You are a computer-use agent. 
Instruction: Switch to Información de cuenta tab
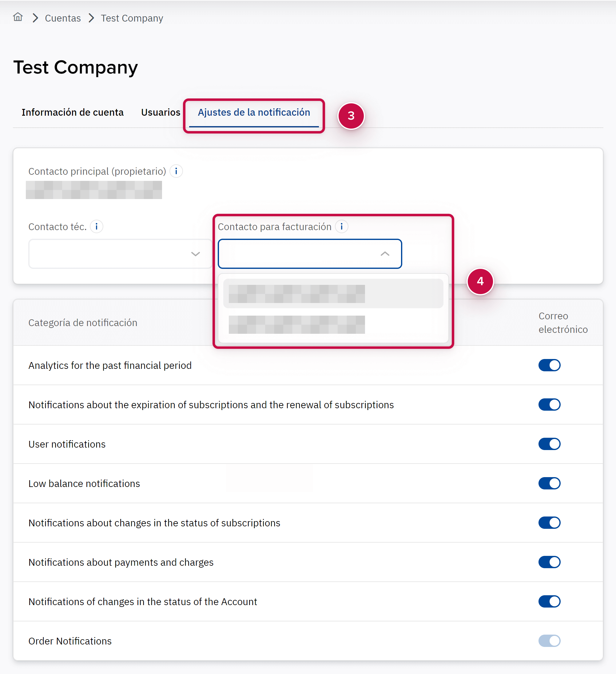tap(73, 112)
